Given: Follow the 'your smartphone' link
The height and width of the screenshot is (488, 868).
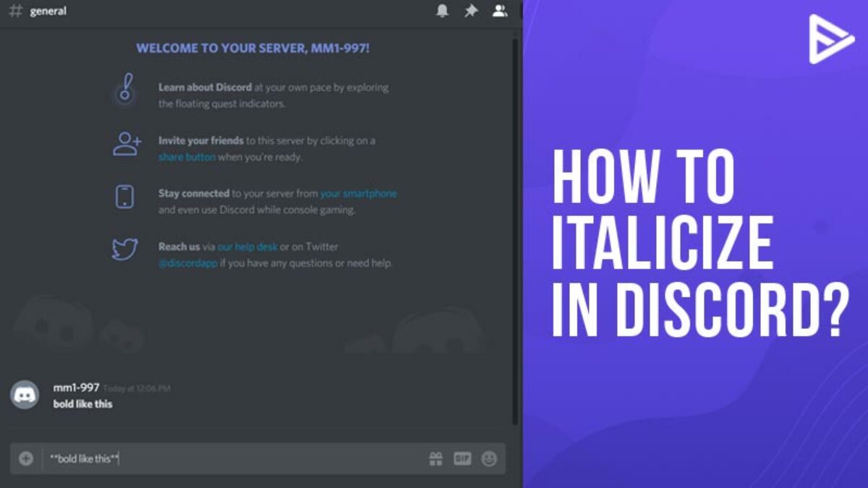Looking at the screenshot, I should pos(359,194).
